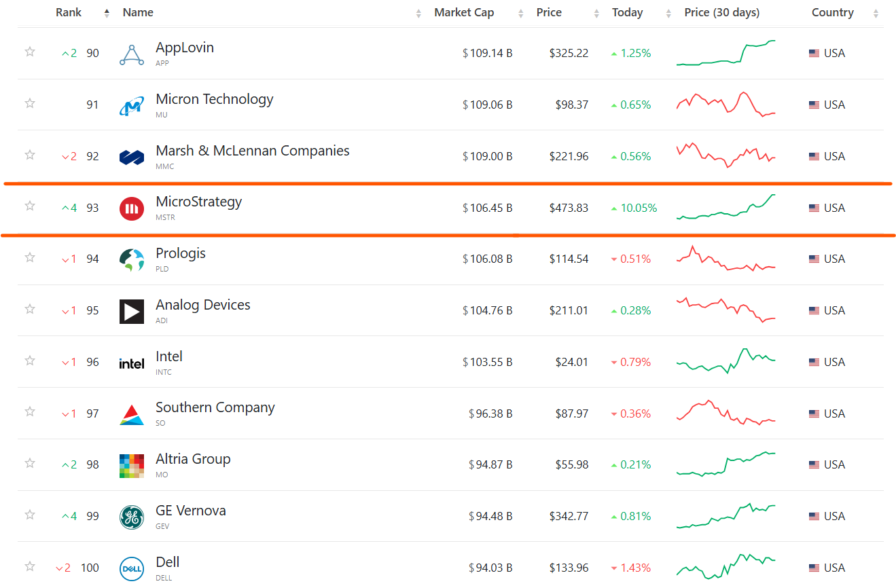
Task: Click the GE Vernova logo
Action: (x=132, y=517)
